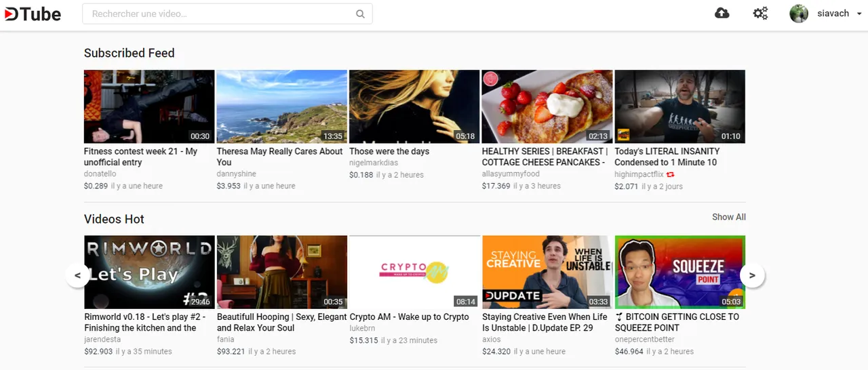Visit the allasyummyfood channel
Image resolution: width=868 pixels, height=370 pixels.
pyautogui.click(x=511, y=174)
